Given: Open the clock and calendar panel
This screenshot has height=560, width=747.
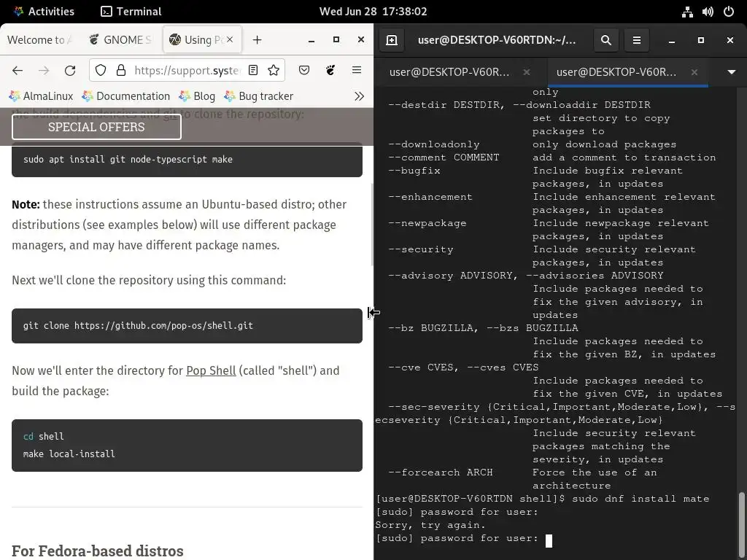Looking at the screenshot, I should tap(373, 12).
